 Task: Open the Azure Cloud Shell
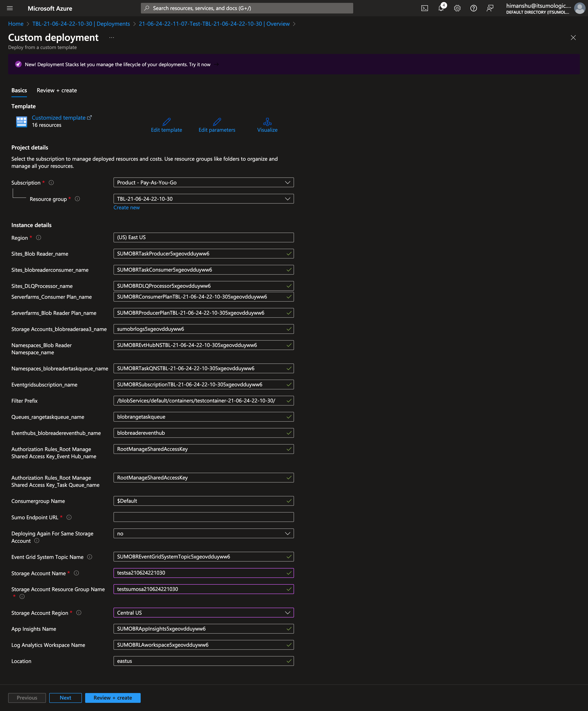pos(425,8)
